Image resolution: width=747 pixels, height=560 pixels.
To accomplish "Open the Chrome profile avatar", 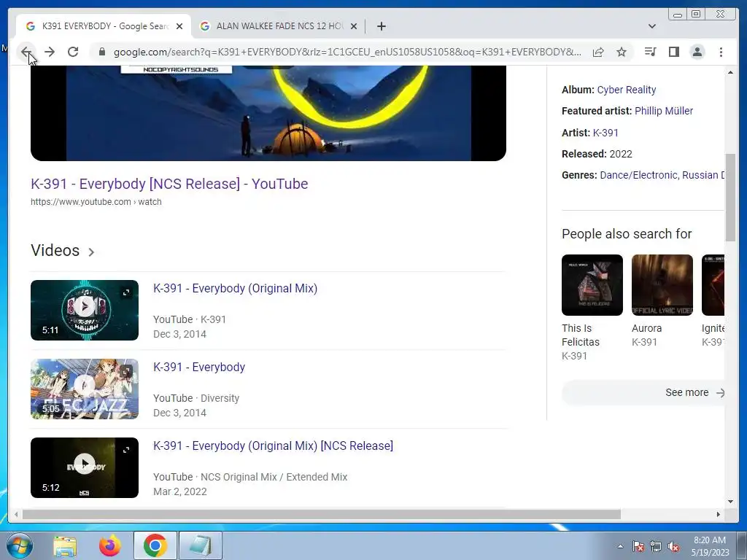I will pos(697,52).
